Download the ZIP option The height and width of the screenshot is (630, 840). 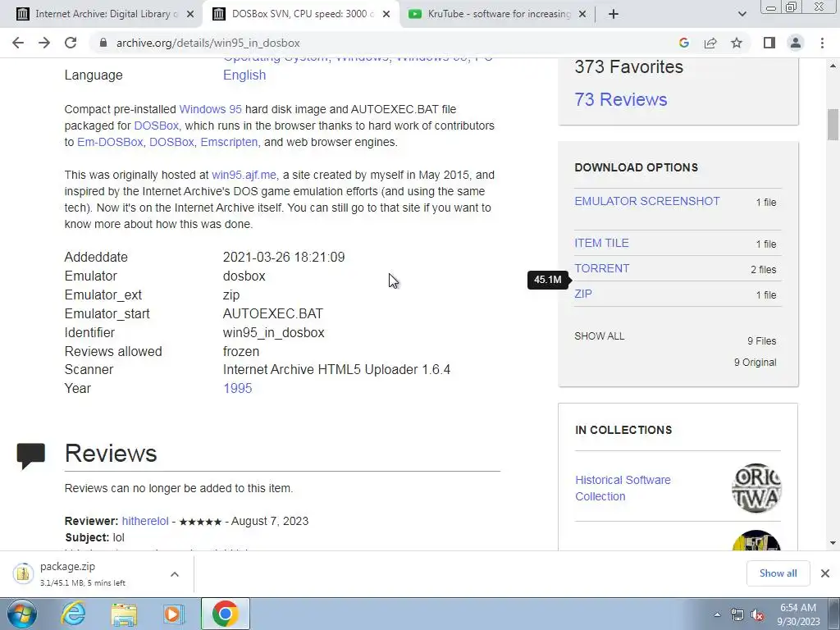click(x=583, y=294)
